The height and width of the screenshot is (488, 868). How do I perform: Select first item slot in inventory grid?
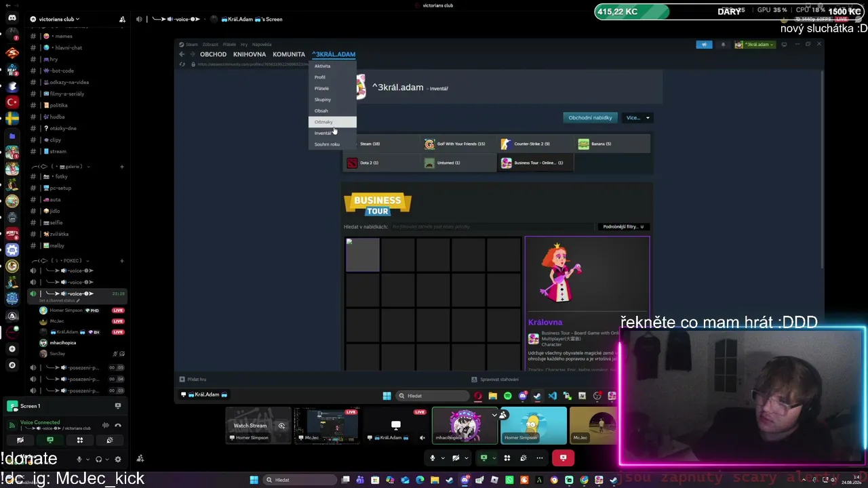[x=363, y=255]
